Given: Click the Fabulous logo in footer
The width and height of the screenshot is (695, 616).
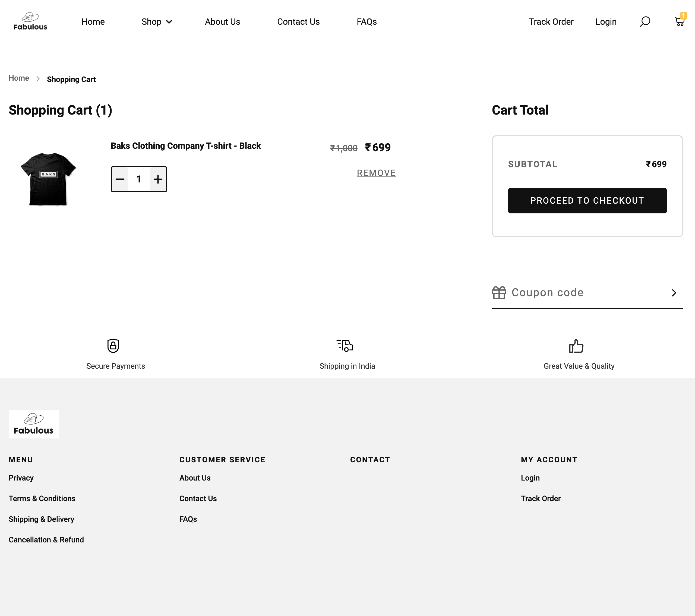Looking at the screenshot, I should point(33,424).
